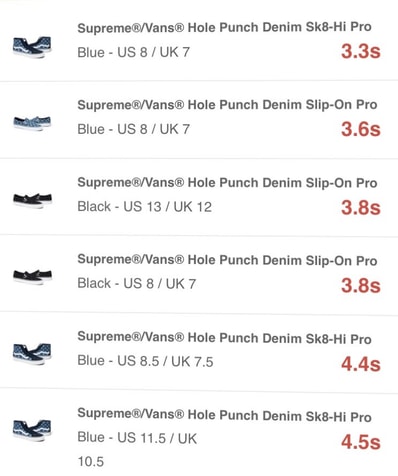The width and height of the screenshot is (398, 476).
Task: Select the Slip-On Pro title with Blue US 8
Action: pyautogui.click(x=227, y=105)
